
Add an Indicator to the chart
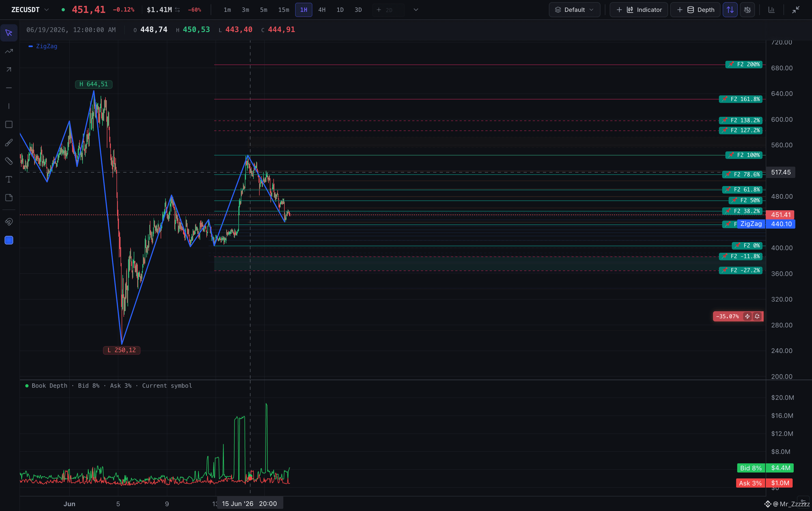(639, 10)
